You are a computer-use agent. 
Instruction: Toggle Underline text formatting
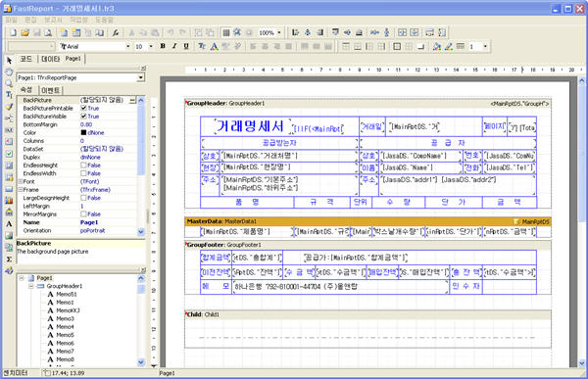[x=186, y=46]
